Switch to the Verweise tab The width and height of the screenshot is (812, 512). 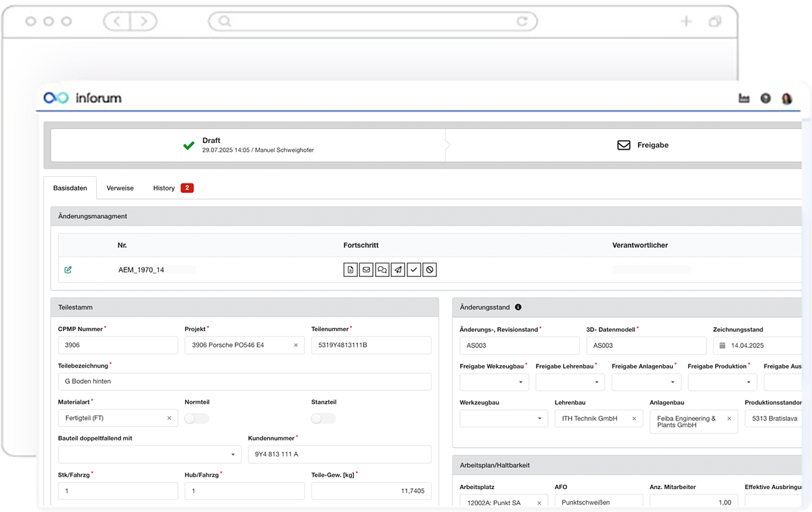(120, 188)
